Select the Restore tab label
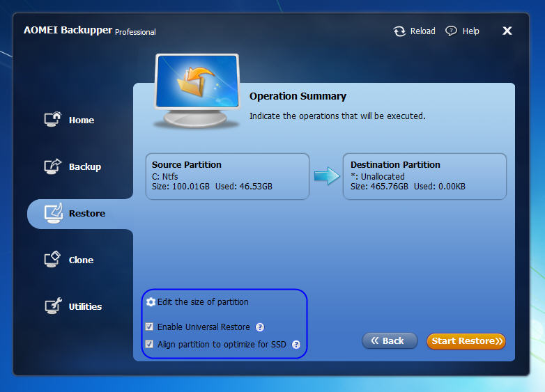 tap(87, 213)
